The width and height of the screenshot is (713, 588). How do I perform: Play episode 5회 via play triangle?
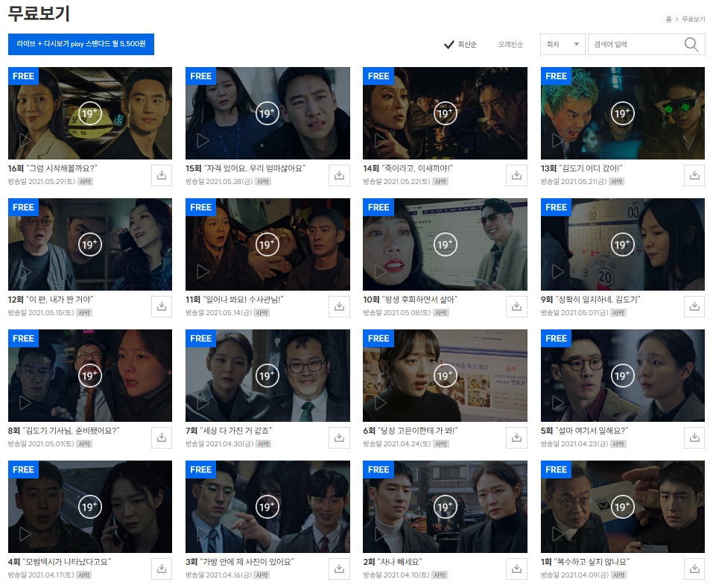coord(558,402)
